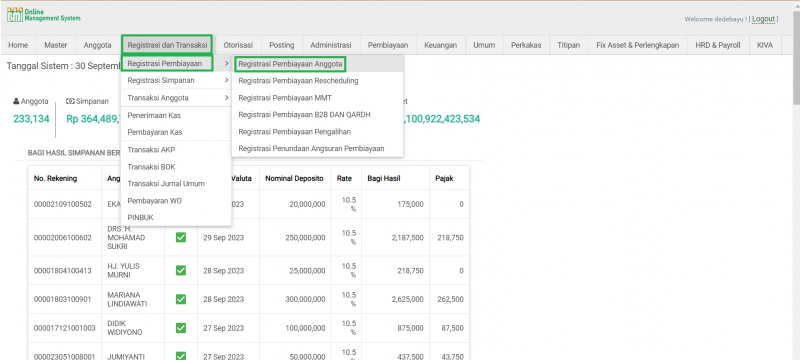This screenshot has height=360, width=800.
Task: Open the Anggota menu
Action: [97, 45]
